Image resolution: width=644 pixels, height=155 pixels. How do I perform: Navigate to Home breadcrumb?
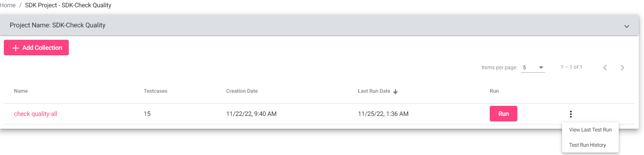click(8, 5)
